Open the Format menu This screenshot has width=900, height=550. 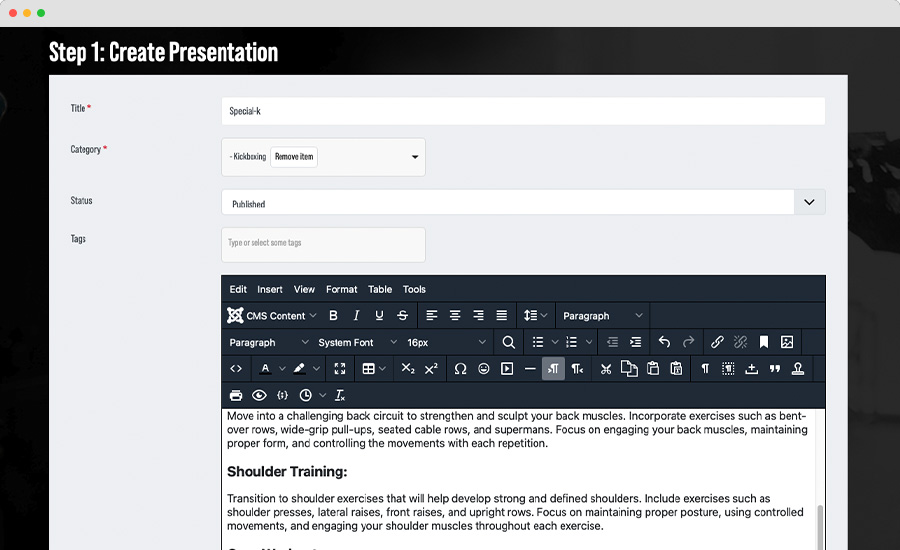click(341, 289)
